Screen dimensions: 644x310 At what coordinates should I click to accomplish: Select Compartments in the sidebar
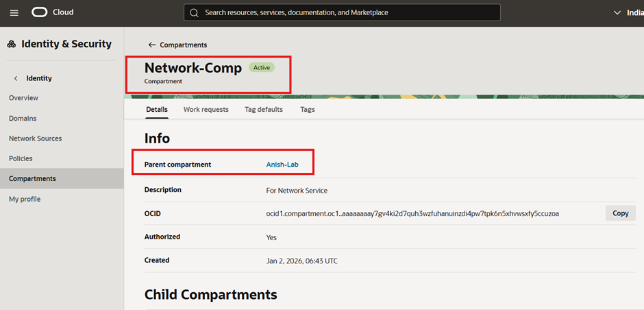click(32, 179)
